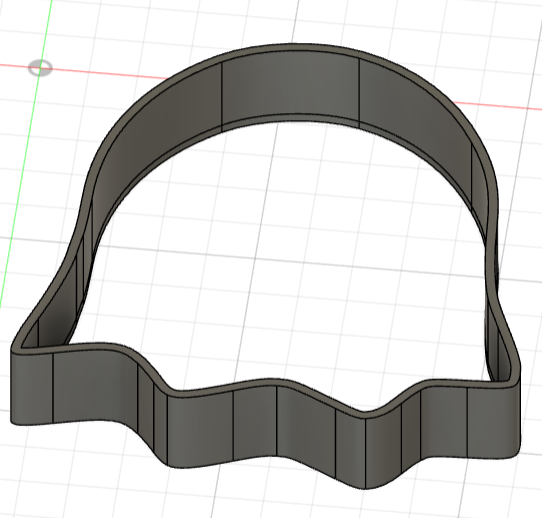The height and width of the screenshot is (518, 542).
Task: Select the gray origin point marker
Action: click(x=40, y=68)
